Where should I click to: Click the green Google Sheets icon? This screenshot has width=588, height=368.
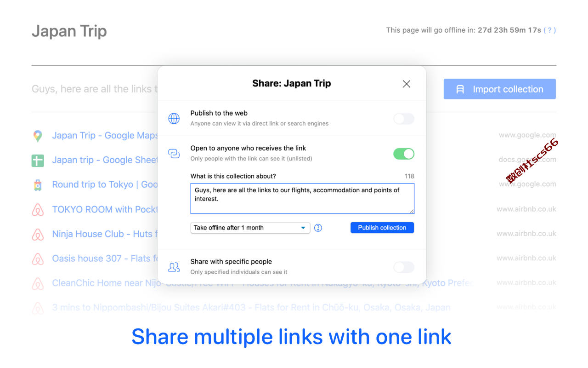pyautogui.click(x=38, y=161)
